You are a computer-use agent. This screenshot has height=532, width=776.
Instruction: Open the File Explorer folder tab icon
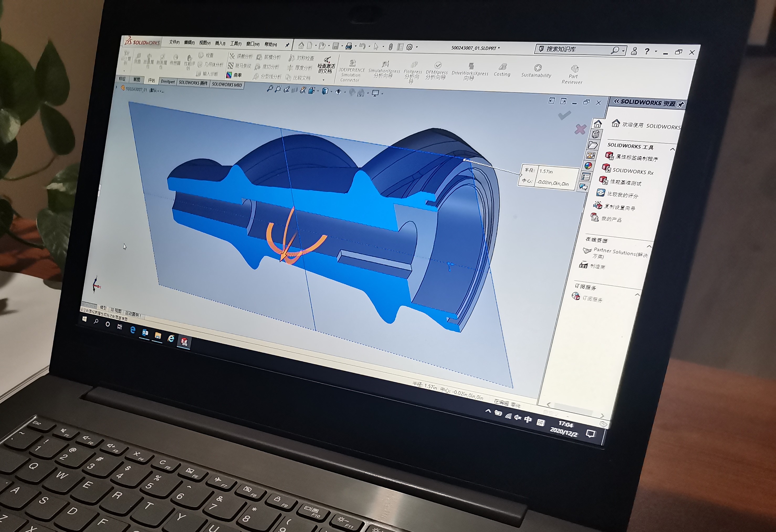pos(593,145)
